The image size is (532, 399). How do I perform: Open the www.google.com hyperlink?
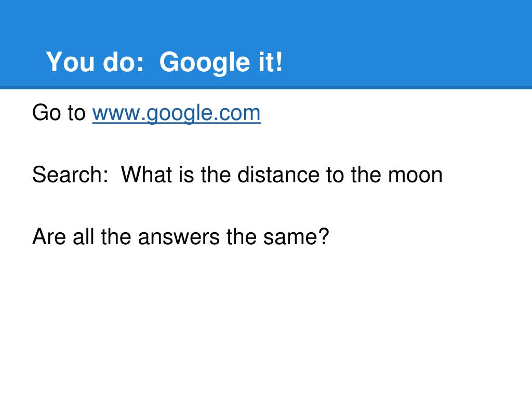coord(177,113)
